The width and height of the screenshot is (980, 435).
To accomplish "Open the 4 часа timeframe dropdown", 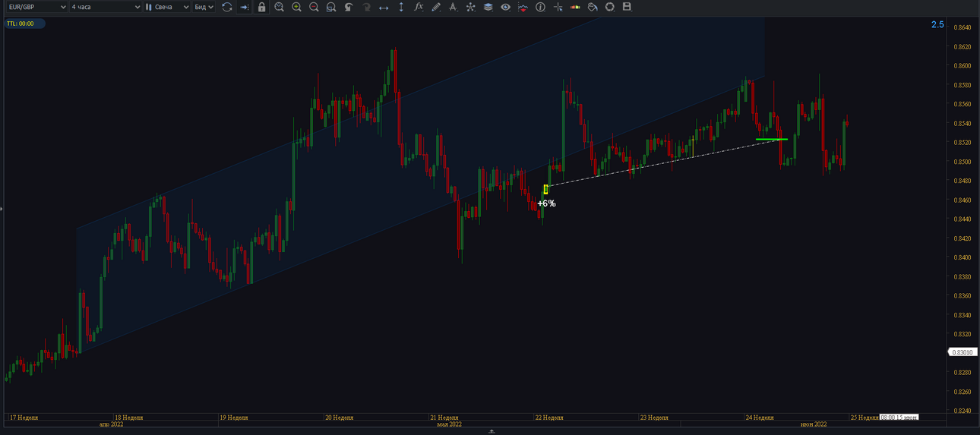I will point(106,7).
